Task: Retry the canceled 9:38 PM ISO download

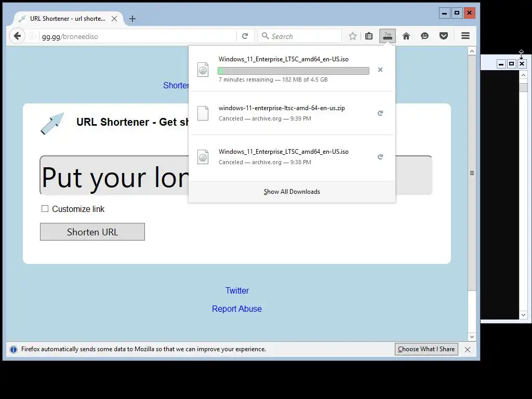Action: click(x=380, y=157)
